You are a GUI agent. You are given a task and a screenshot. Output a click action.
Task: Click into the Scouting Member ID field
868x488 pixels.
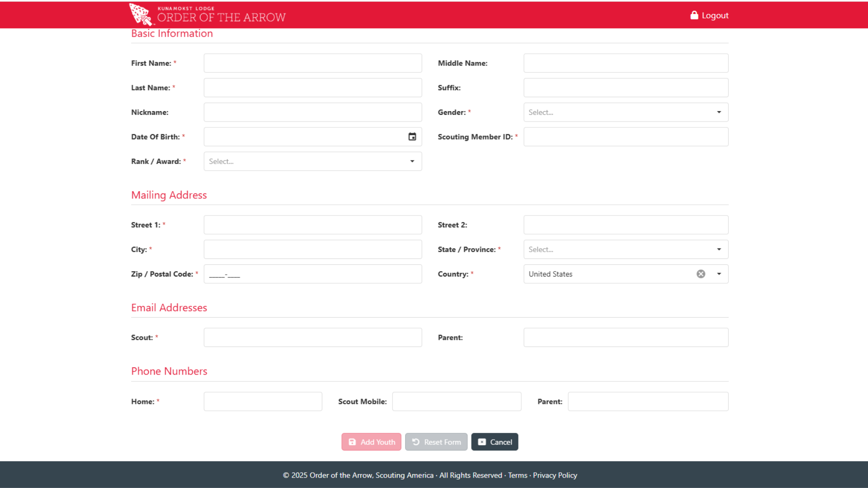[x=626, y=137]
